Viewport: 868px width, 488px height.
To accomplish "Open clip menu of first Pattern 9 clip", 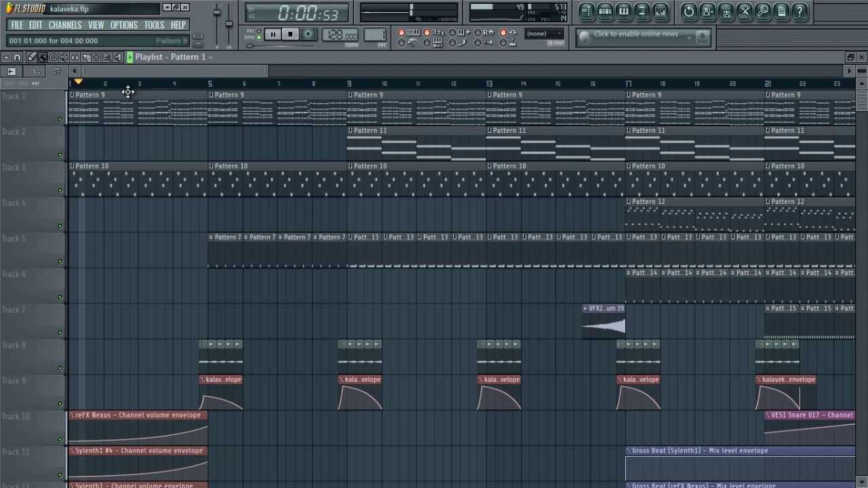I will 72,95.
